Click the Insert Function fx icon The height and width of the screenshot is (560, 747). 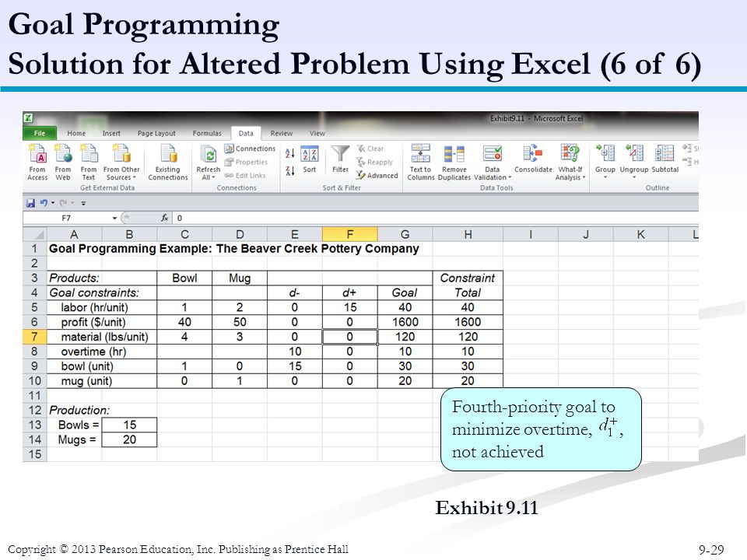(x=164, y=218)
